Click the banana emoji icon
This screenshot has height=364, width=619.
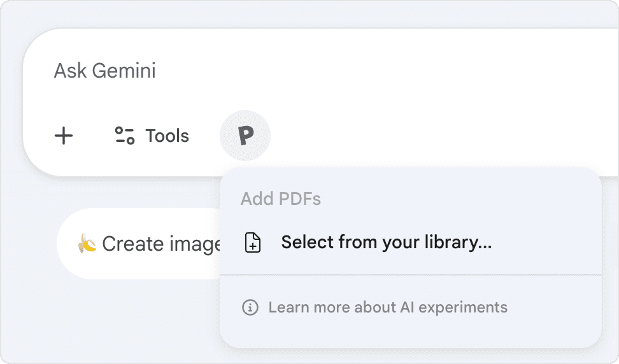point(87,244)
